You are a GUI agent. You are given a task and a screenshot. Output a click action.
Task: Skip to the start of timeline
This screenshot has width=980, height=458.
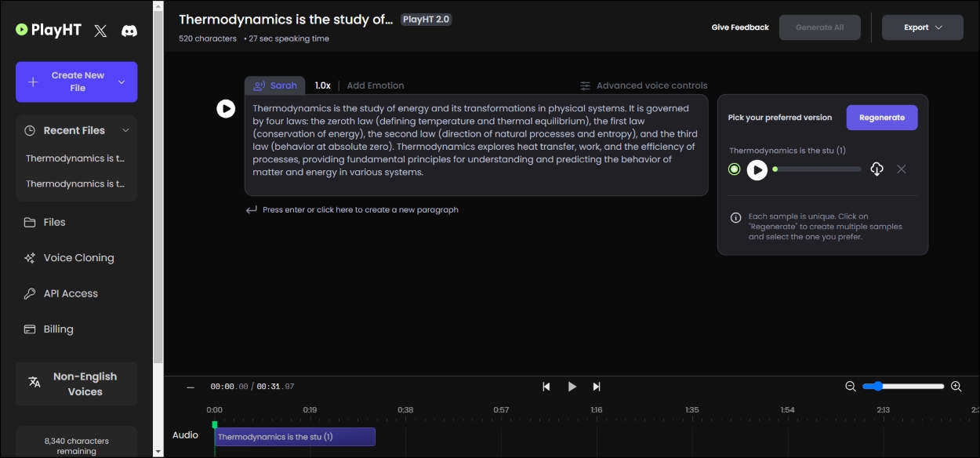click(546, 387)
